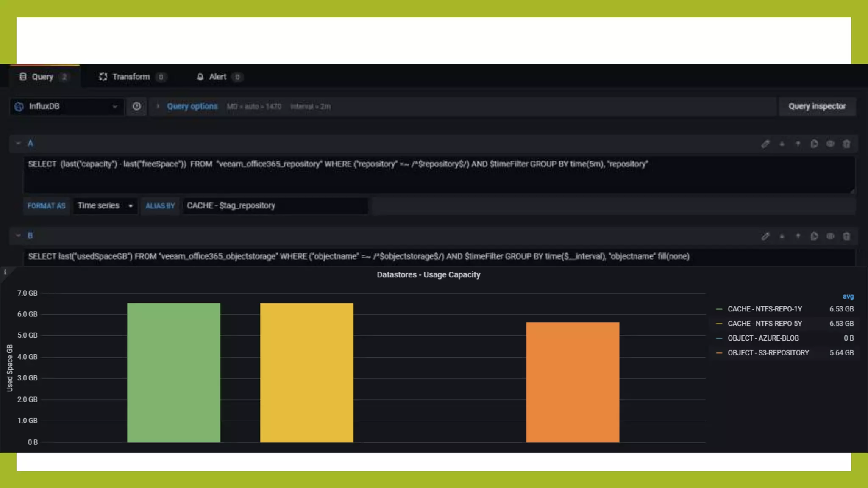Viewport: 868px width, 488px height.
Task: Hide query B with the eye icon
Action: (x=830, y=236)
